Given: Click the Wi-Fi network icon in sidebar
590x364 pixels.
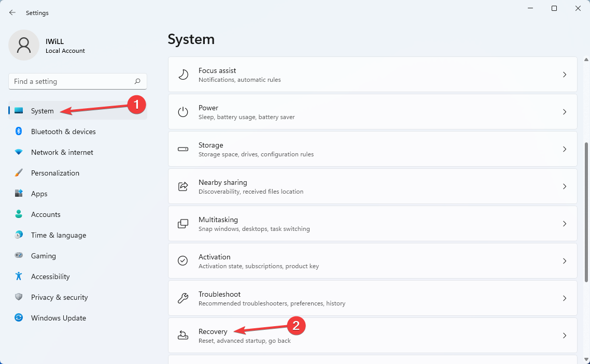Looking at the screenshot, I should (x=19, y=152).
